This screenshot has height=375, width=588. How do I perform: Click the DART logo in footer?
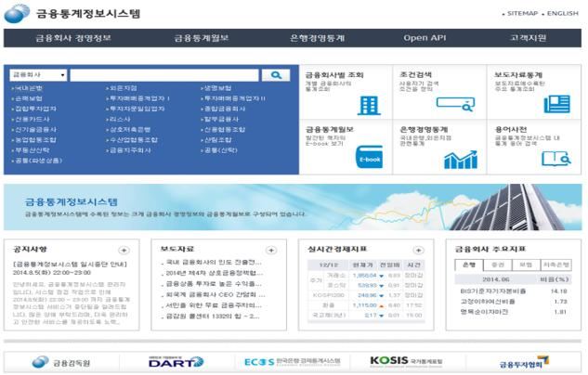(170, 361)
